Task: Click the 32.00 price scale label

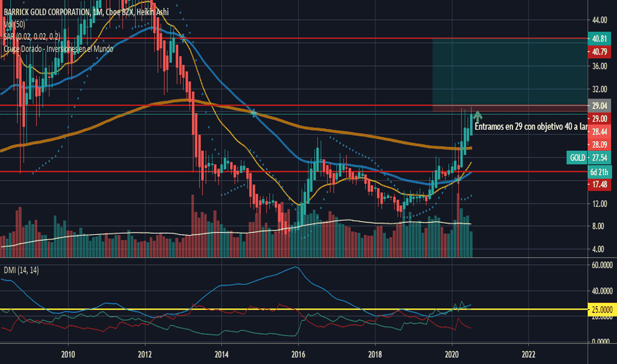Action: (599, 89)
